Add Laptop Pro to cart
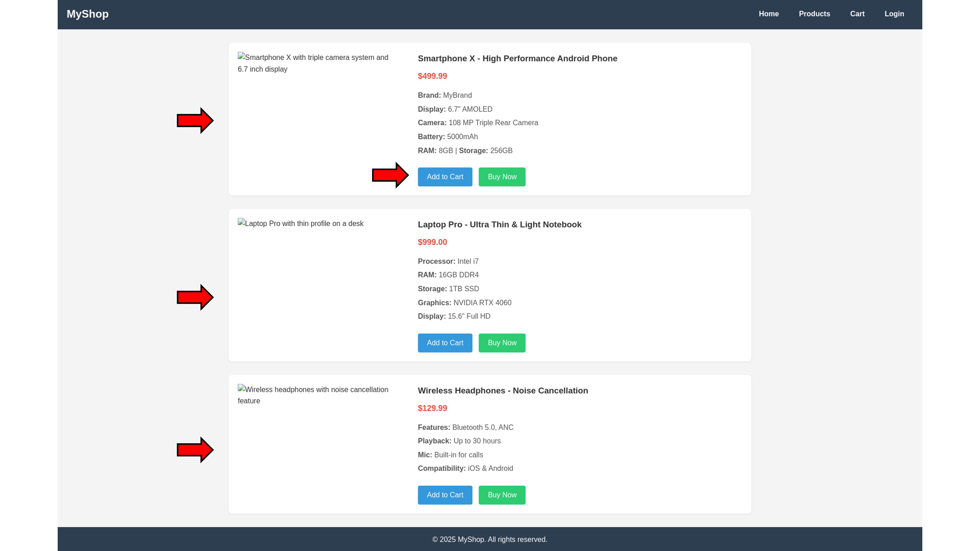Viewport: 980px width, 551px height. [445, 343]
